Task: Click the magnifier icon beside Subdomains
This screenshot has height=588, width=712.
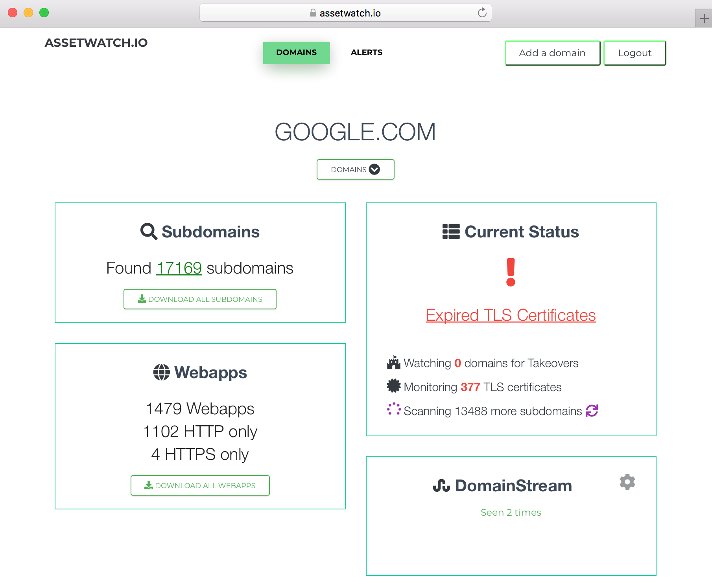Action: coord(149,232)
